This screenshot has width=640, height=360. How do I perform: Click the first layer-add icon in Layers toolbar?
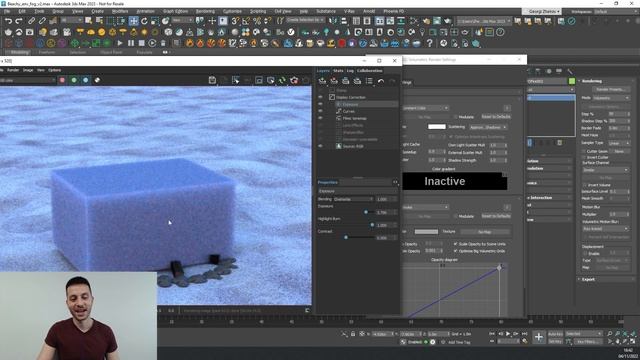coord(322,81)
